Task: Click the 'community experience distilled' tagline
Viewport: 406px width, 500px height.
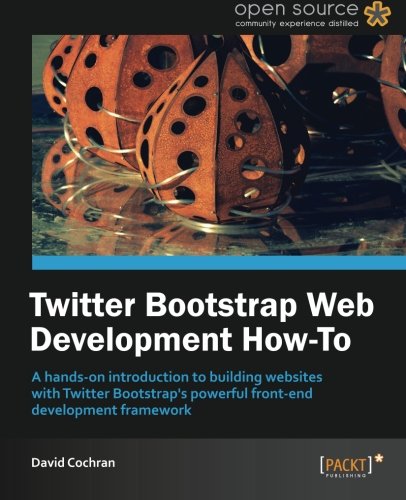Action: 297,24
